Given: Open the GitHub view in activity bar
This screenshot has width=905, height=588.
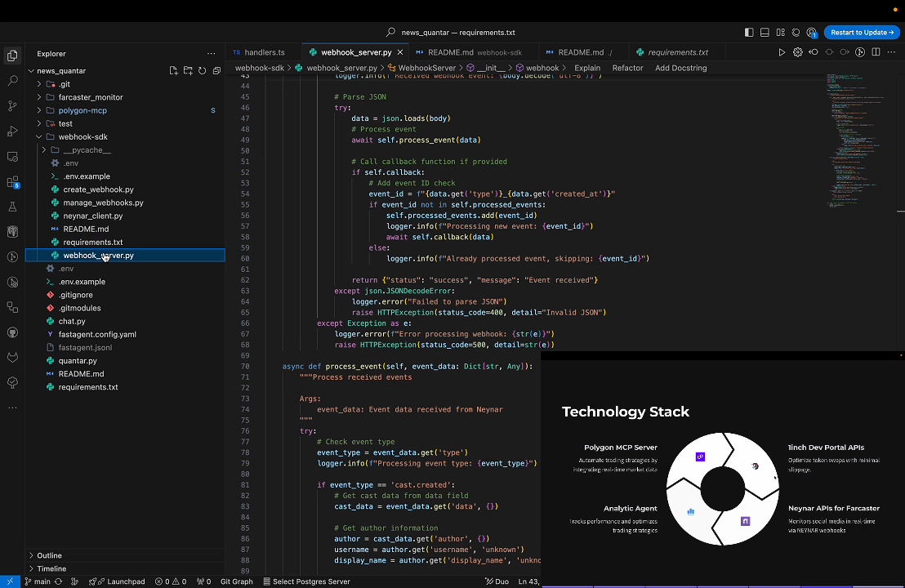Looking at the screenshot, I should [x=12, y=332].
